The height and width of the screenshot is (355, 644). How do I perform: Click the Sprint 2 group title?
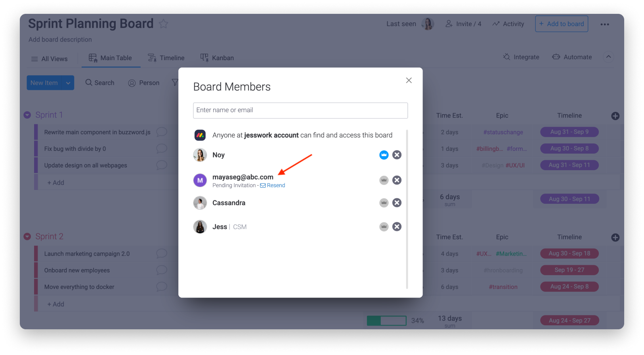click(x=49, y=236)
